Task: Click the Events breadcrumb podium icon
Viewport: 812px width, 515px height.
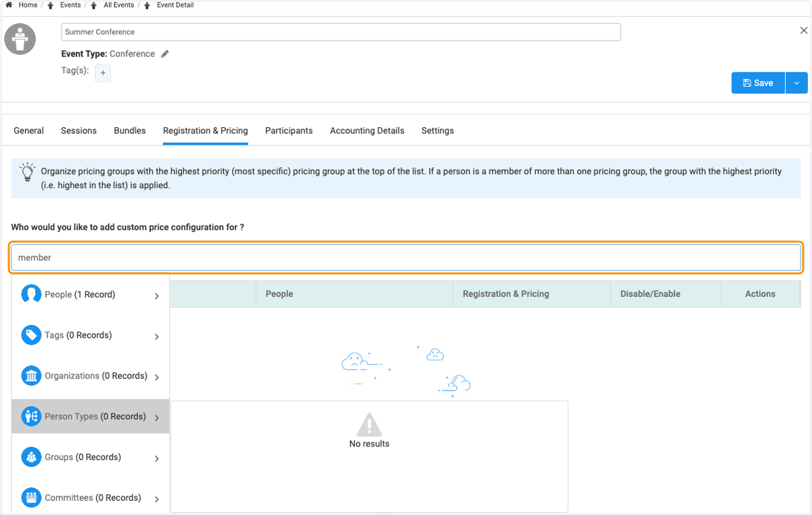Action: pyautogui.click(x=51, y=5)
